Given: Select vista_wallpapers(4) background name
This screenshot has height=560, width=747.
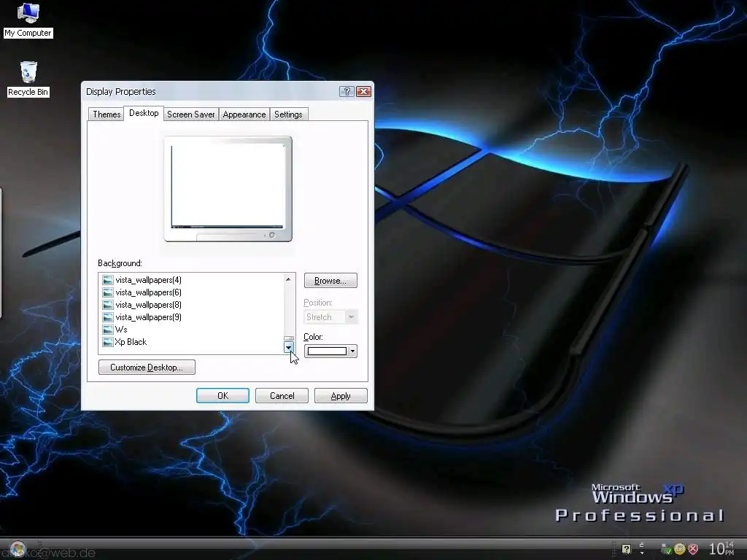Looking at the screenshot, I should [x=148, y=280].
